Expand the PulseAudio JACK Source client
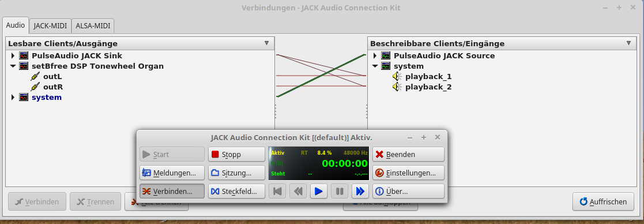 [x=375, y=55]
